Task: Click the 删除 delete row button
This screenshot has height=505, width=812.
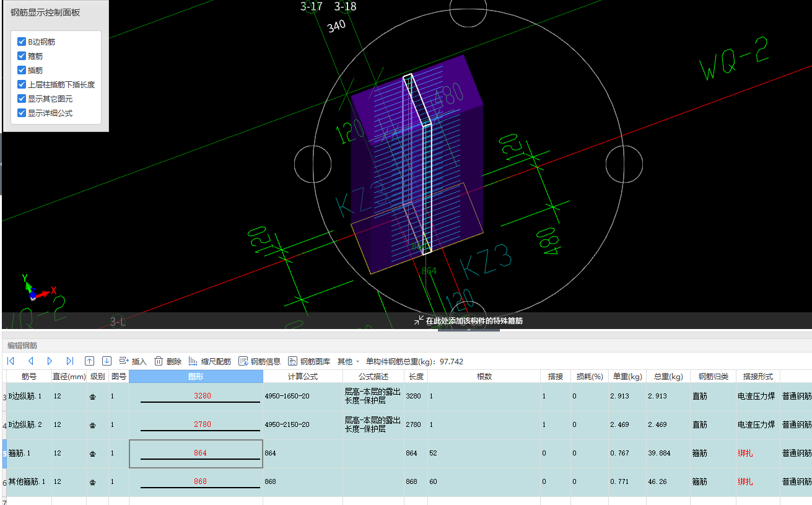Action: pyautogui.click(x=167, y=361)
